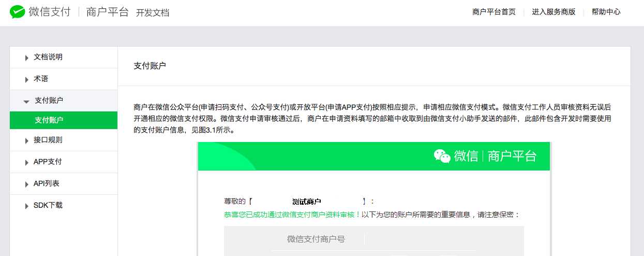Viewport: 644px width, 256px height.
Task: Open 帮助中心 in top navigation
Action: [606, 12]
